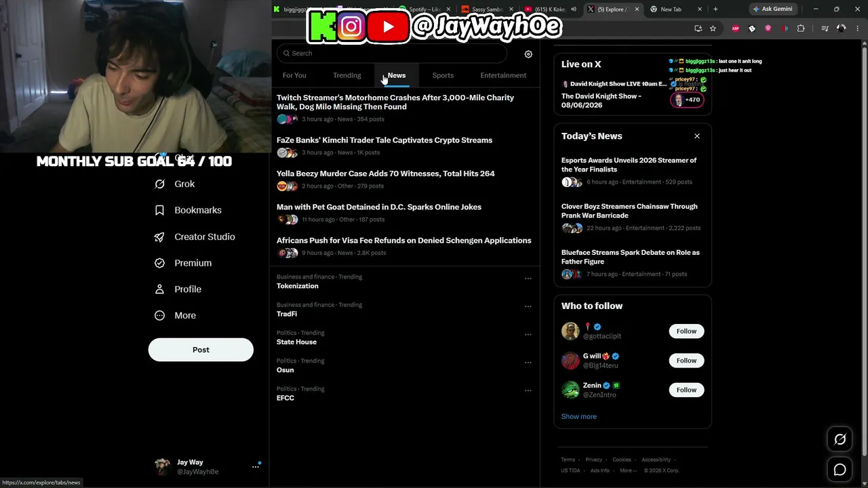The image size is (868, 488).
Task: Open account menu dots beside Jay Way
Action: tap(256, 466)
